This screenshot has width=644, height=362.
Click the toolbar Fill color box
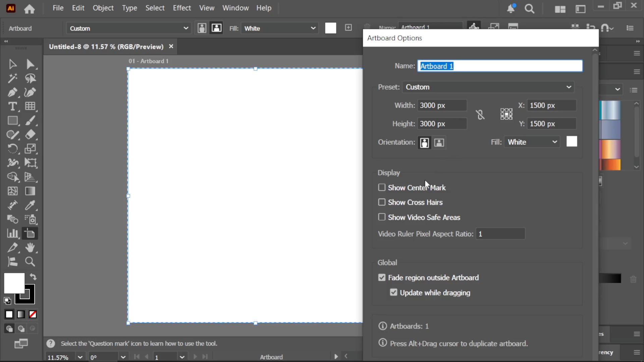coord(14,283)
